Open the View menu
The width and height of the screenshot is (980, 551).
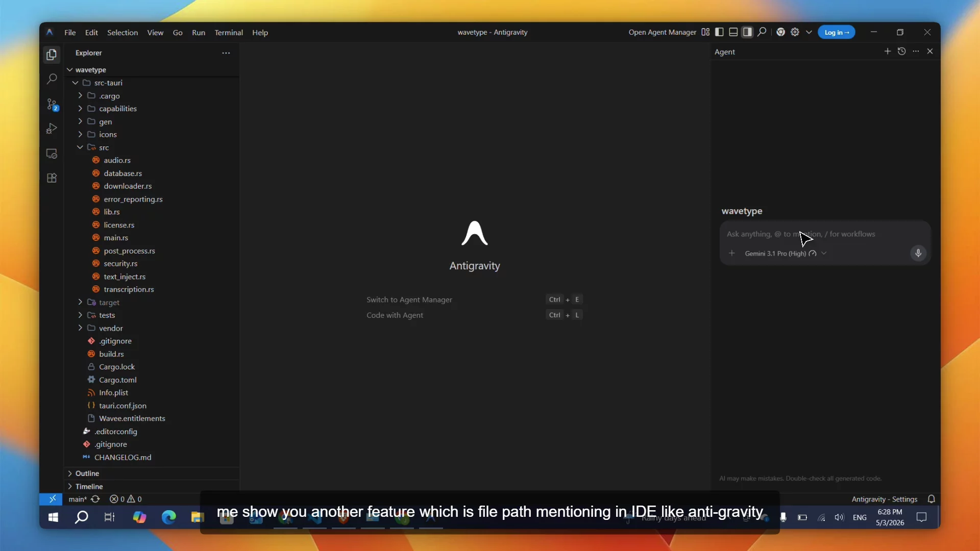tap(155, 33)
